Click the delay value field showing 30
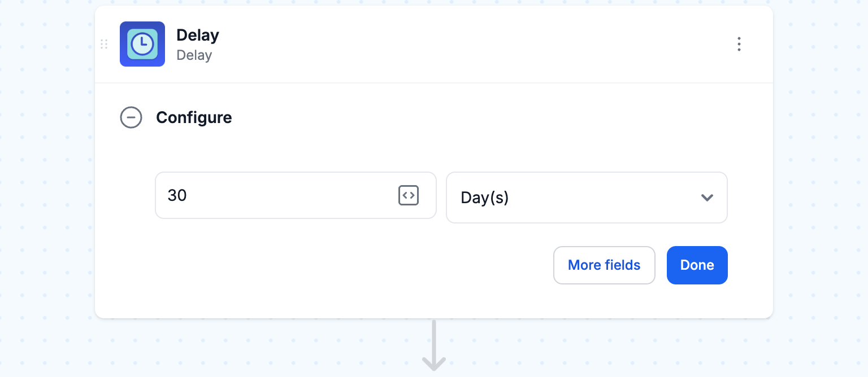 pos(296,195)
